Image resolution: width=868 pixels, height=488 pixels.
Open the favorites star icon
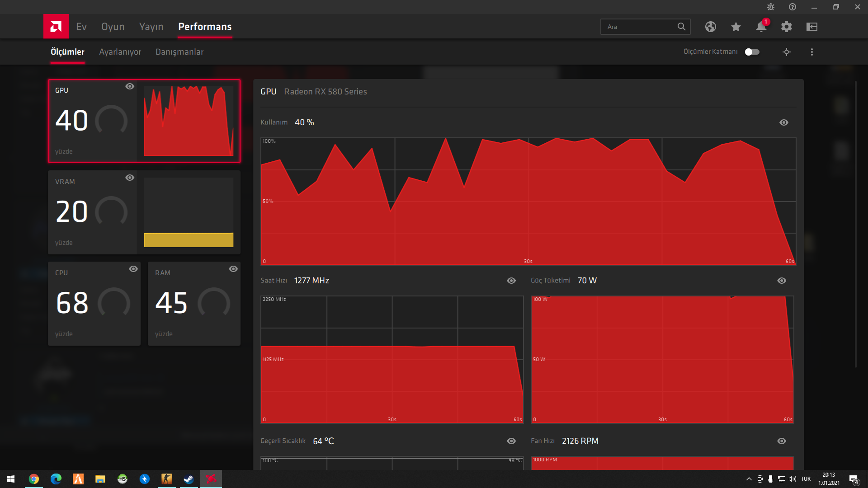pos(736,27)
